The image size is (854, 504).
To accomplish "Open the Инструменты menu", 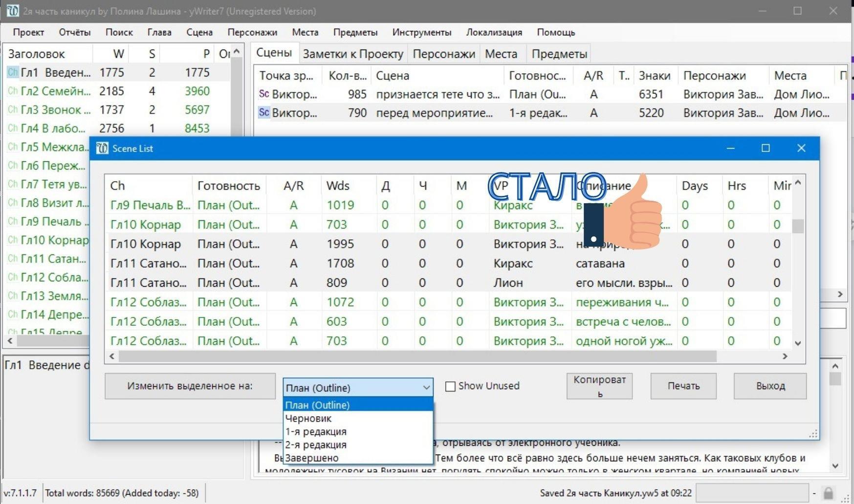I will coord(421,32).
